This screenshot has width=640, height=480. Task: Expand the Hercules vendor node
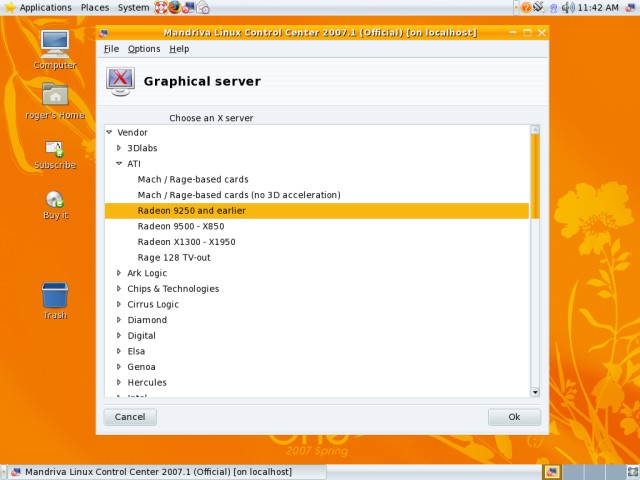[119, 382]
